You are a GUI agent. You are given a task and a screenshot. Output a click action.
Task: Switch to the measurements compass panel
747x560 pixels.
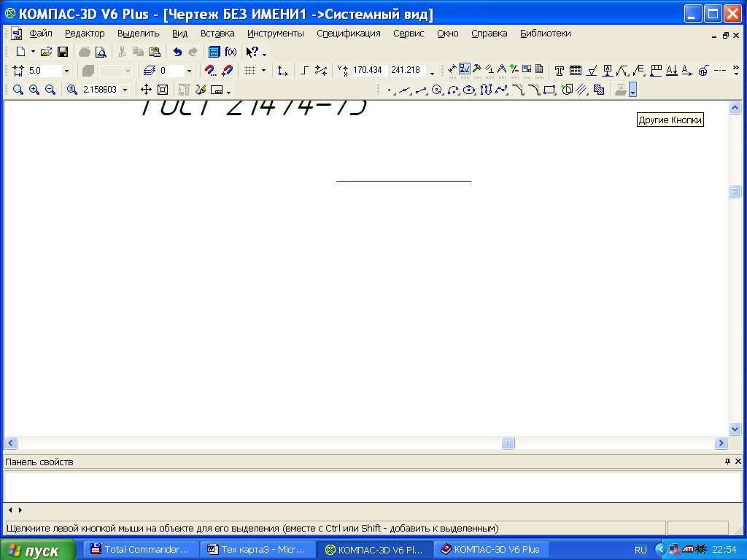[502, 69]
